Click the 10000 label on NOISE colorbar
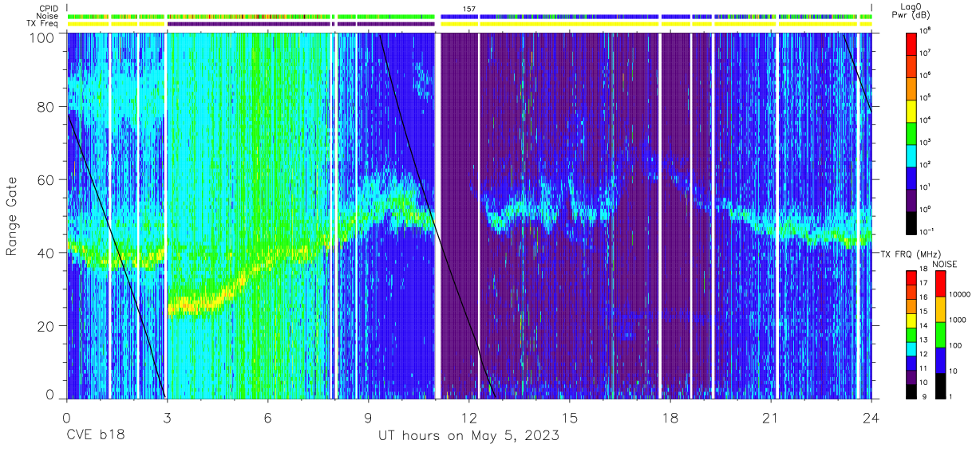This screenshot has width=980, height=452. 960,293
